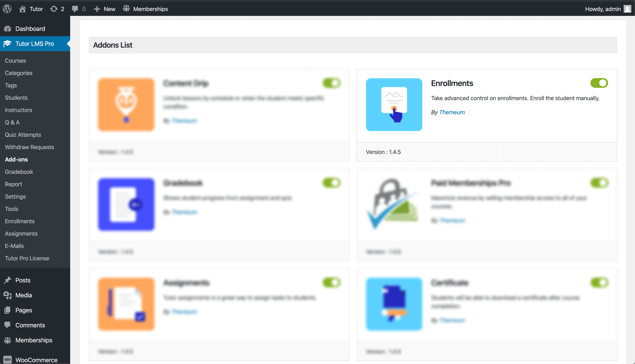Viewport: 635px width, 364px height.
Task: Click the Posts pin icon
Action: (x=8, y=280)
